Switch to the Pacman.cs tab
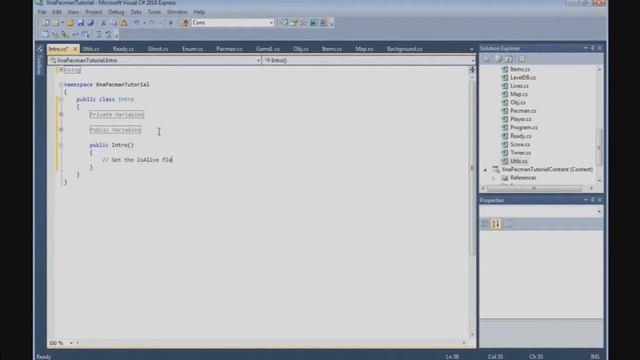This screenshot has height=360, width=640. tap(229, 49)
